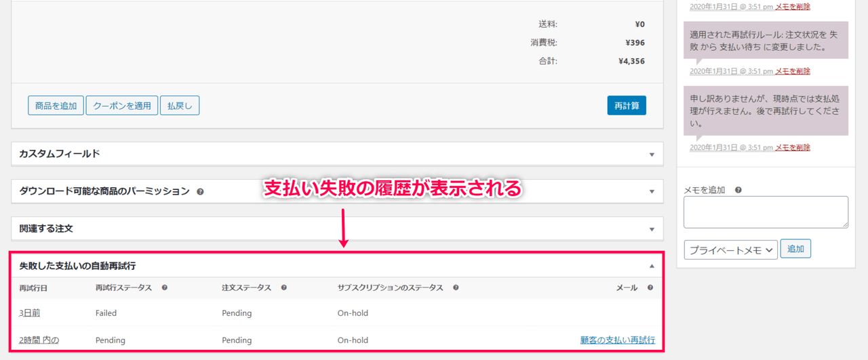The width and height of the screenshot is (868, 360).
Task: Select the Failed retry status cell
Action: point(106,313)
